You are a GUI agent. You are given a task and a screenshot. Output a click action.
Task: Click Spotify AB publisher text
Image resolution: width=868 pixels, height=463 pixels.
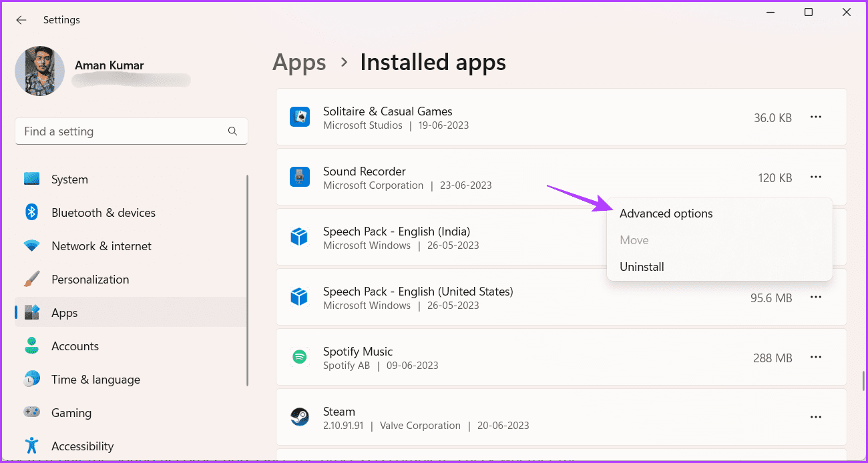pyautogui.click(x=347, y=366)
